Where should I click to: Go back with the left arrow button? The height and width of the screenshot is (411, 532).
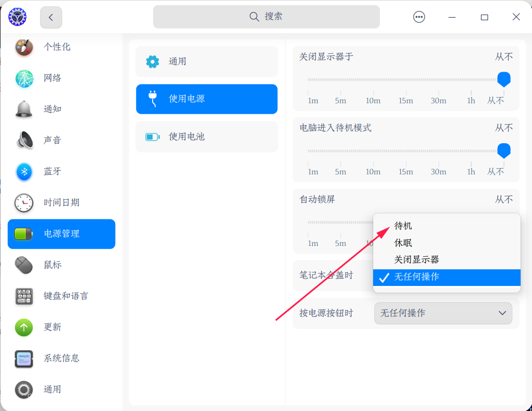pos(51,17)
